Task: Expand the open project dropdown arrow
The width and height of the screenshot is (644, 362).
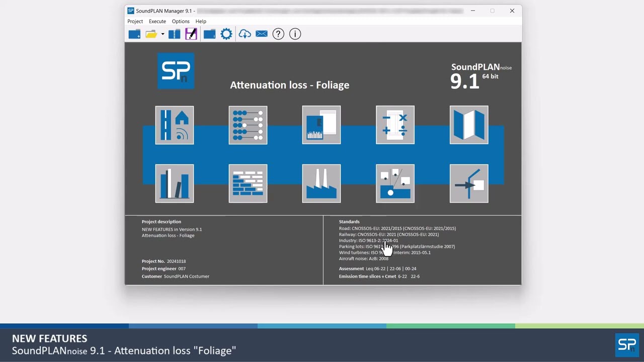Action: pyautogui.click(x=163, y=34)
